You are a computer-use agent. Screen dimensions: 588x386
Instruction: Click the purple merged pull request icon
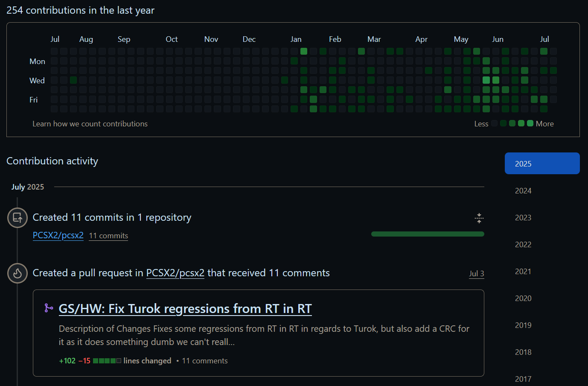pos(49,308)
